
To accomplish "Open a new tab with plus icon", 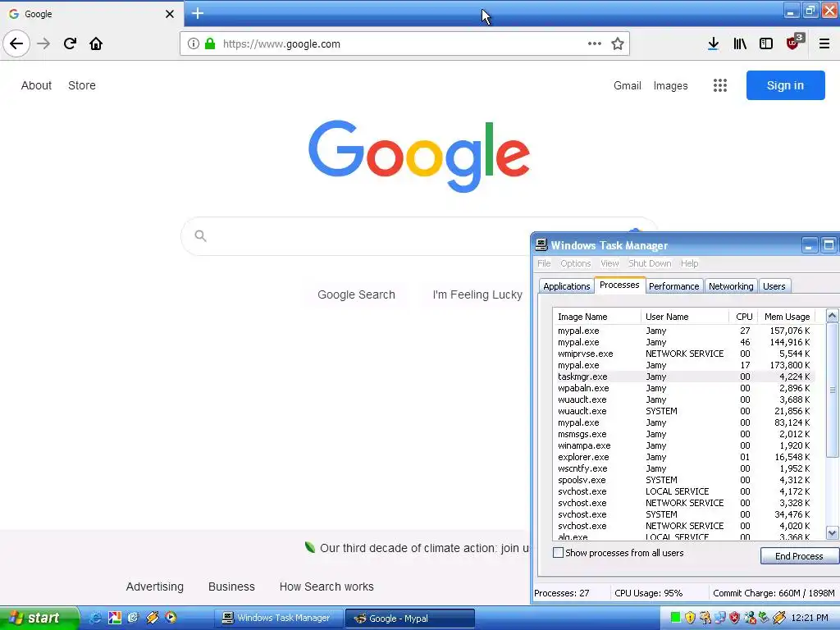I will point(197,13).
